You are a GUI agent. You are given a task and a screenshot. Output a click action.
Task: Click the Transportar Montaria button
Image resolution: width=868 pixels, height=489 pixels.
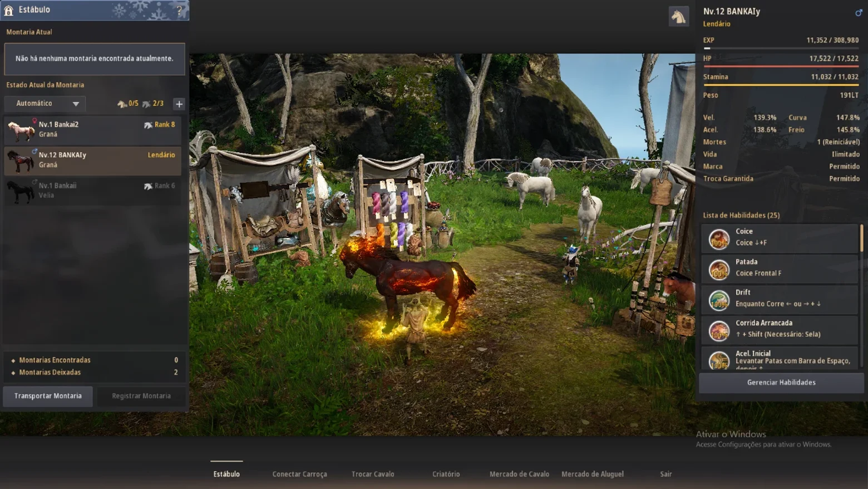point(48,396)
